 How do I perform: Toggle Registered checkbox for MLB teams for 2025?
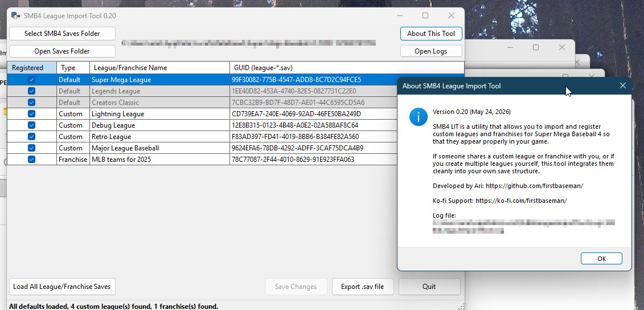pos(32,159)
